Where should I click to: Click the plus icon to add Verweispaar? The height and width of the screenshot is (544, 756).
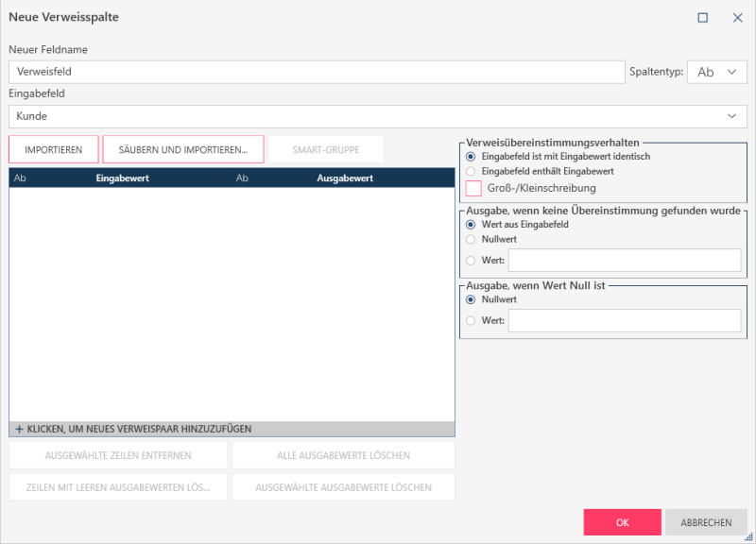(x=19, y=429)
